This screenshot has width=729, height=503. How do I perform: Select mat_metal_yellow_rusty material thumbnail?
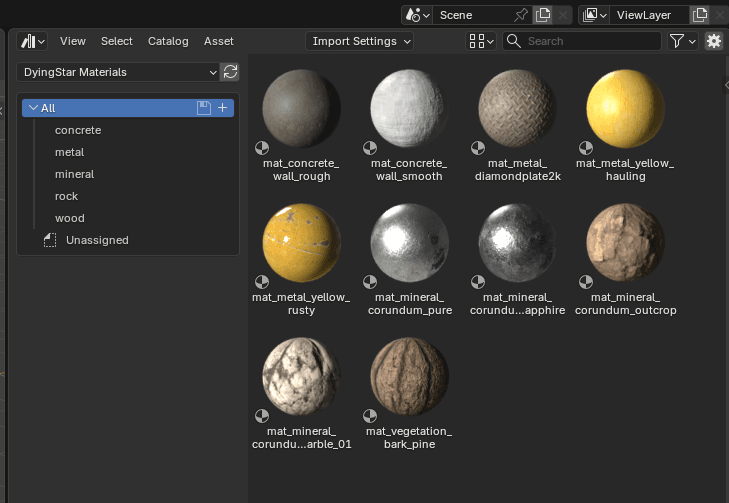pyautogui.click(x=301, y=243)
